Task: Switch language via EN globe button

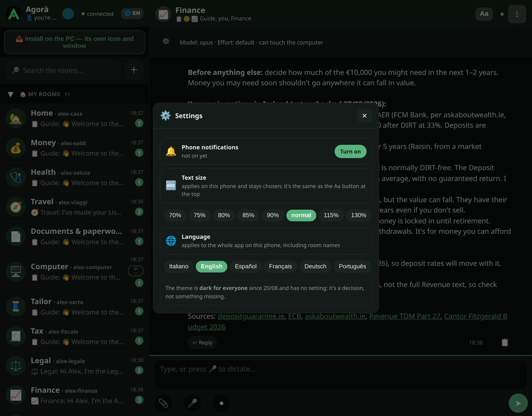Action: tap(132, 14)
